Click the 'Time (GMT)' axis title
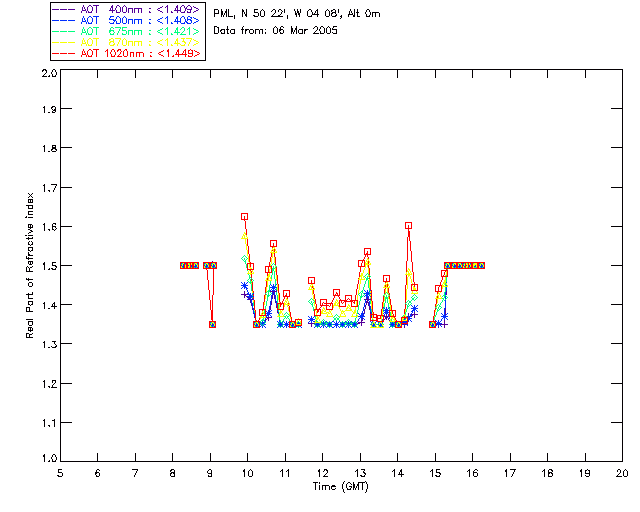This screenshot has height=512, width=640. click(340, 487)
